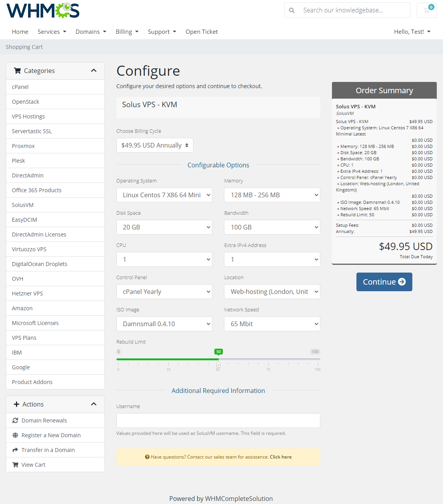Click the WHMCS logo
This screenshot has height=504, width=443.
click(43, 11)
